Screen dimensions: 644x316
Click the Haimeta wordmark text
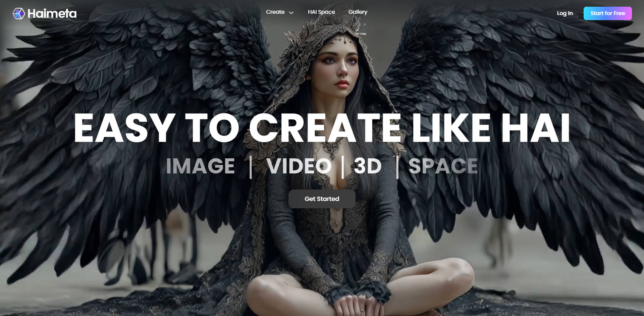coord(52,13)
